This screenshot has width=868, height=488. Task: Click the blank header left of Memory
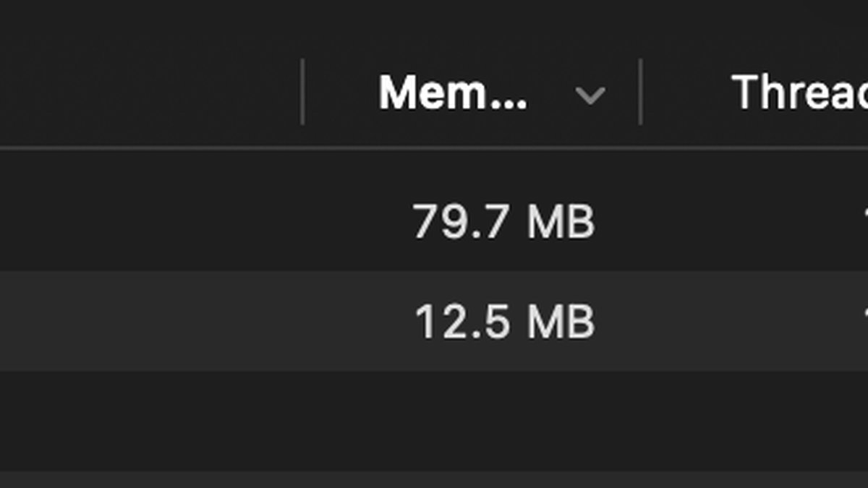pyautogui.click(x=150, y=93)
